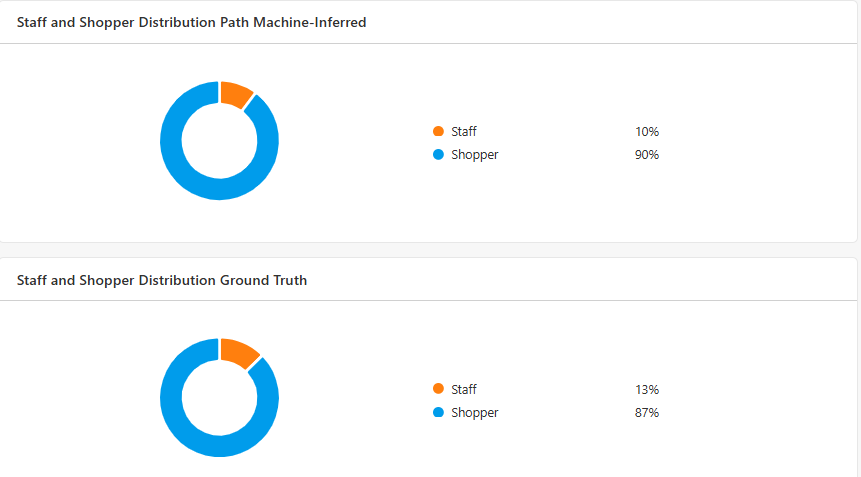861x477 pixels.
Task: Select blue Shopper legend dot in Machine-Inferred panel
Action: pyautogui.click(x=438, y=155)
